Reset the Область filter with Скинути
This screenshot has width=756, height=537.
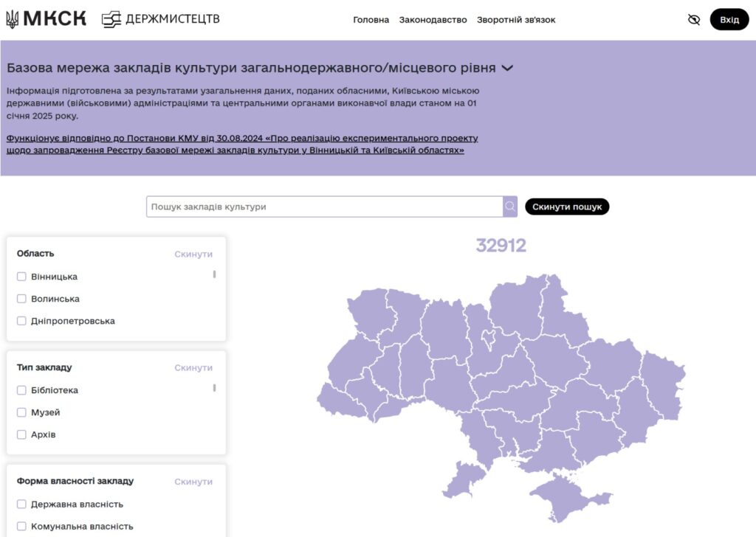coord(193,254)
